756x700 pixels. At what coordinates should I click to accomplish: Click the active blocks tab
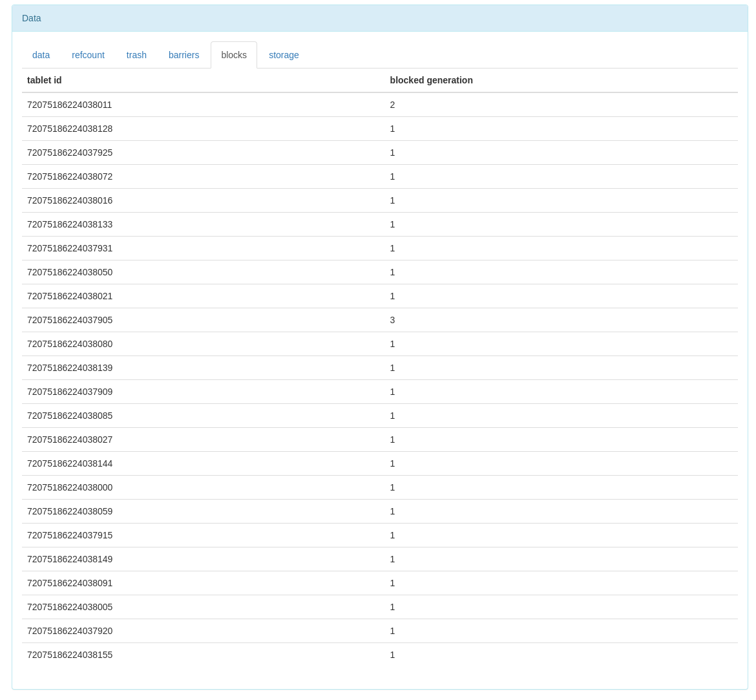234,55
